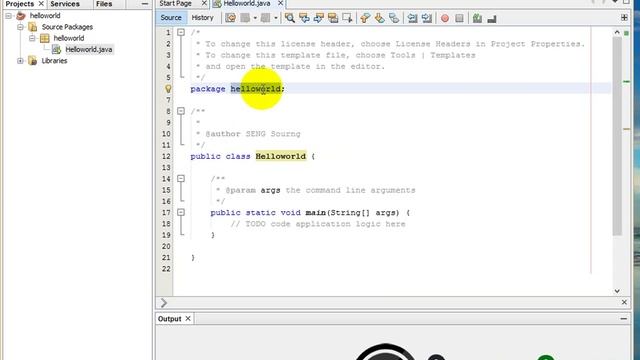Click the Libraries folder icon

click(33, 61)
